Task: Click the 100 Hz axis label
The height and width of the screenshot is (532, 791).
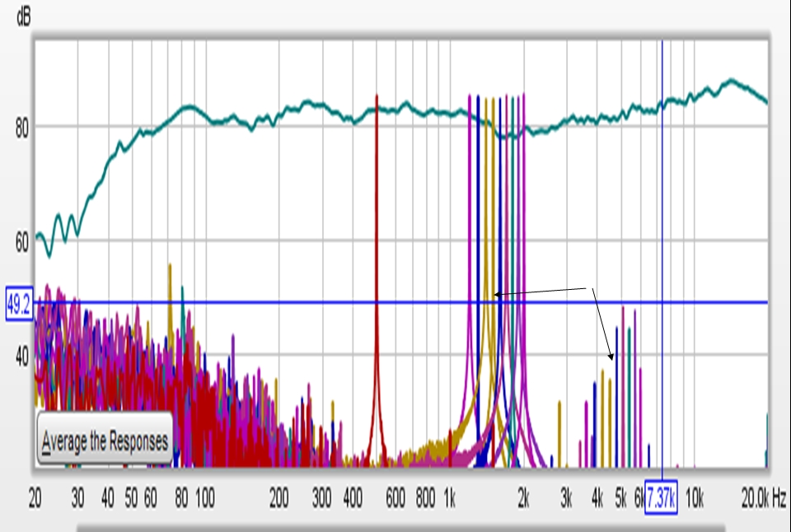Action: click(205, 498)
